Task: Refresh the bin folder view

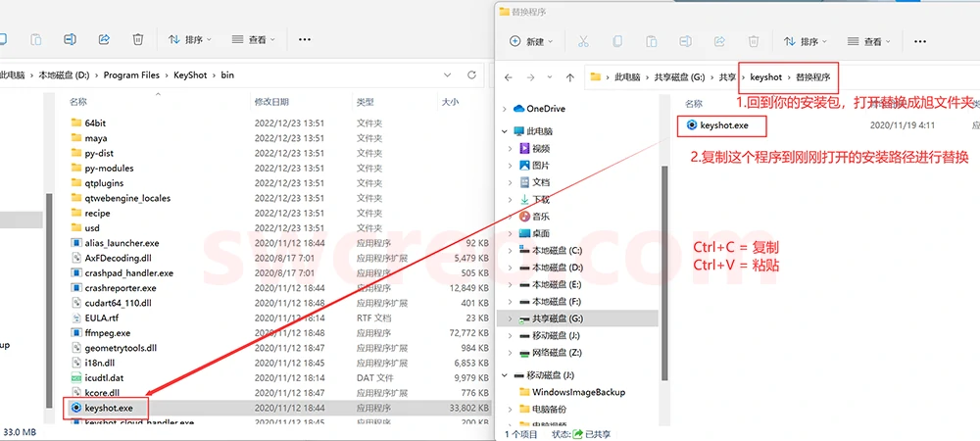Action: click(x=472, y=74)
